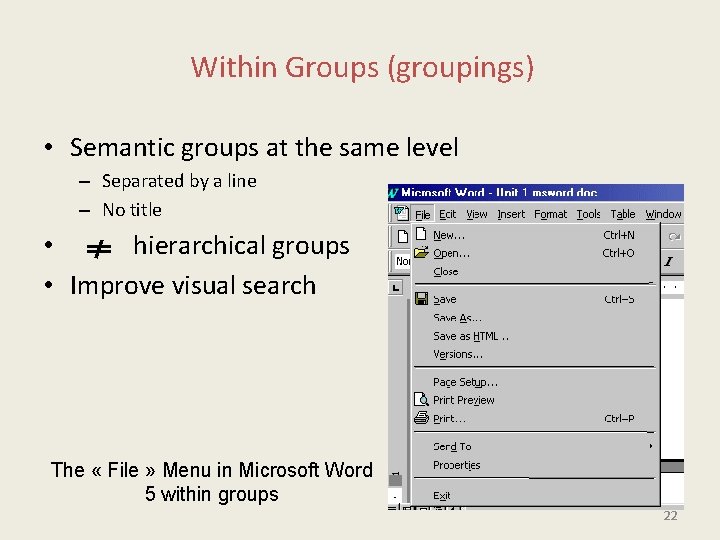The image size is (720, 540).
Task: Select Versions... menu entry
Action: pyautogui.click(x=535, y=354)
